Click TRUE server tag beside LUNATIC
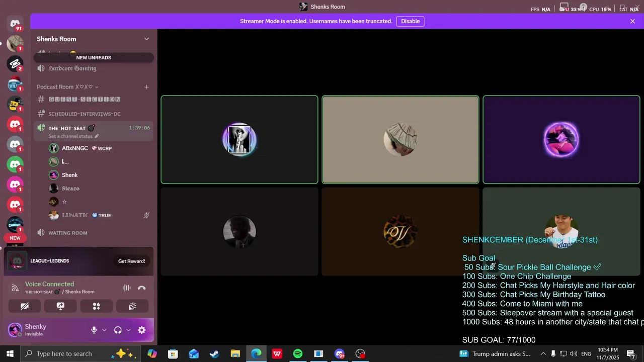This screenshot has width=644, height=362. pyautogui.click(x=102, y=215)
